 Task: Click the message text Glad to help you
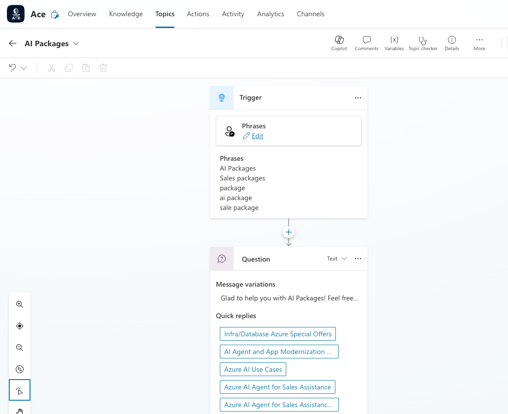click(289, 298)
